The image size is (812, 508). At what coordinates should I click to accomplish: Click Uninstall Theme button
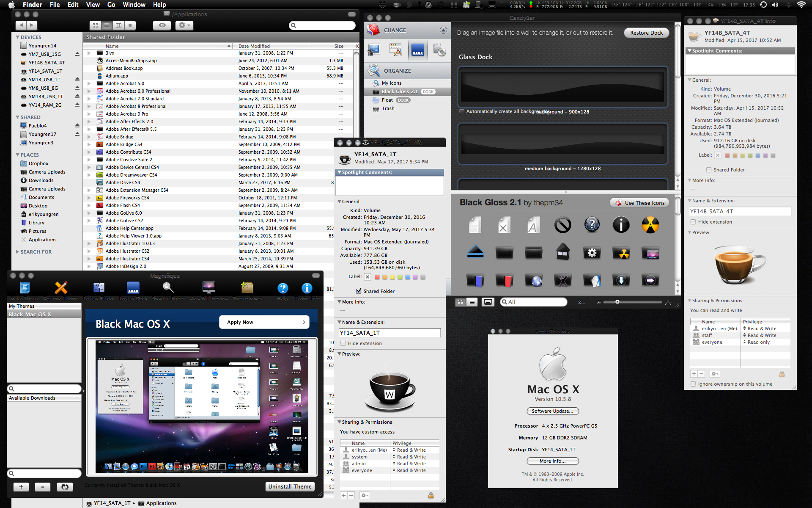click(290, 486)
